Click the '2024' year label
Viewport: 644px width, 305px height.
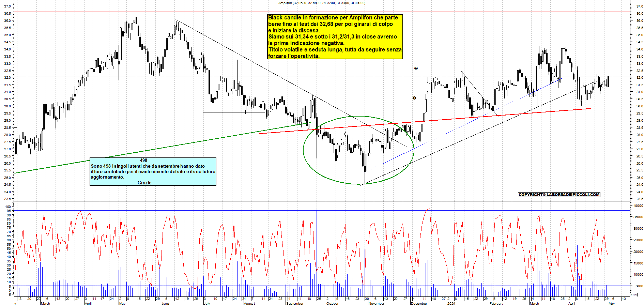pyautogui.click(x=451, y=303)
